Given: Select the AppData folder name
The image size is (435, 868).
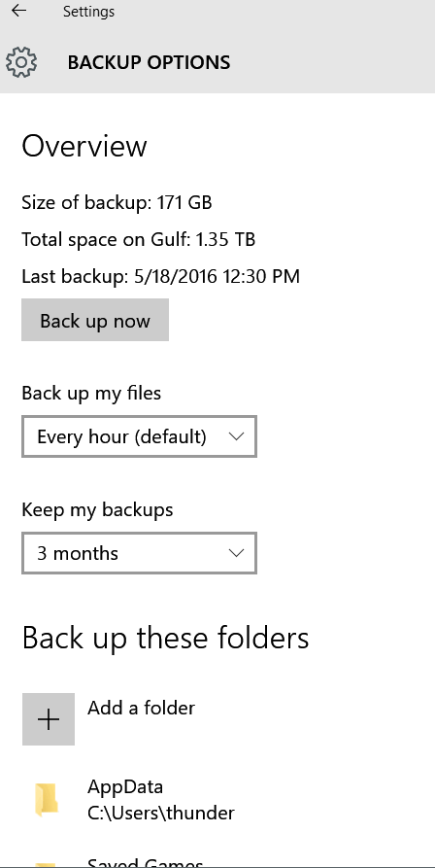Looking at the screenshot, I should coord(125,786).
